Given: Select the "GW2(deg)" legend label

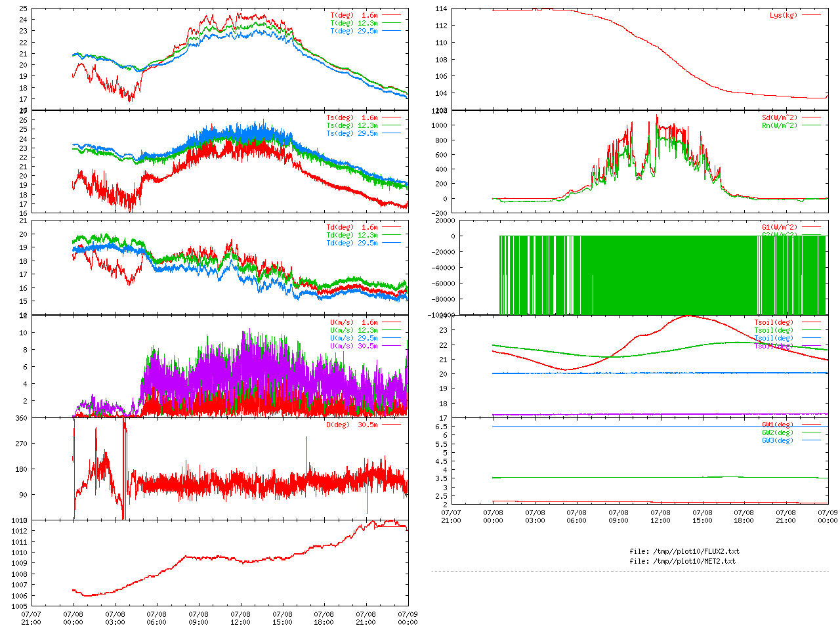Looking at the screenshot, I should tap(778, 432).
